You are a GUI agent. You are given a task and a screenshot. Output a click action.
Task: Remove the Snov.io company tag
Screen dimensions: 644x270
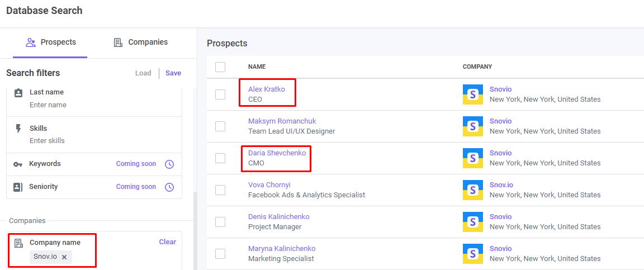pyautogui.click(x=64, y=257)
